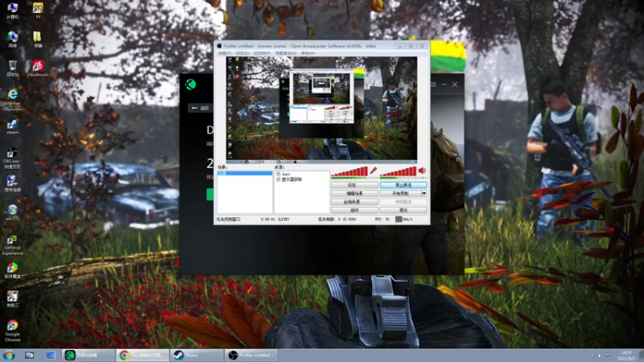This screenshot has width=644, height=362.
Task: Minimize the dark background window
Action: [x=444, y=84]
